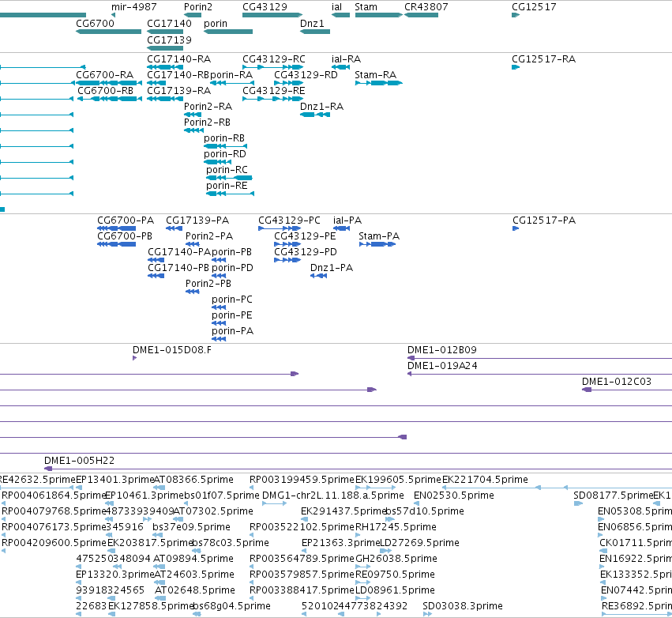This screenshot has width=672, height=618.
Task: Click the CG43129-PC protein label
Action: click(289, 220)
